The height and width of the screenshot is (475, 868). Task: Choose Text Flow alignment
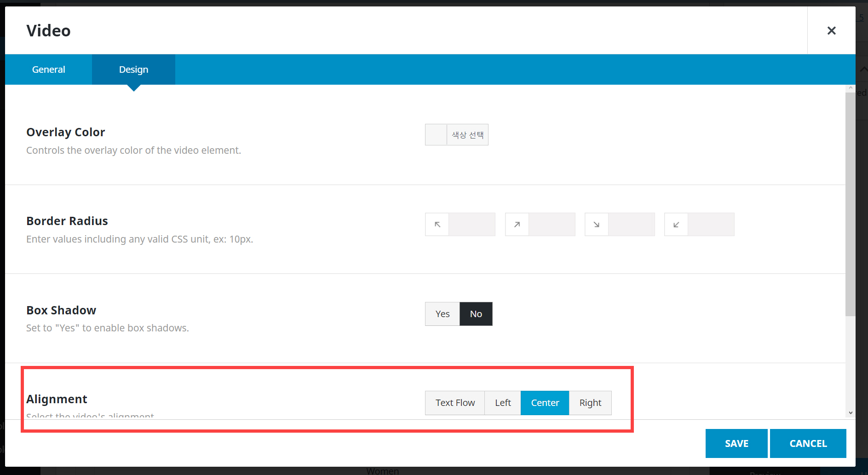(x=455, y=403)
